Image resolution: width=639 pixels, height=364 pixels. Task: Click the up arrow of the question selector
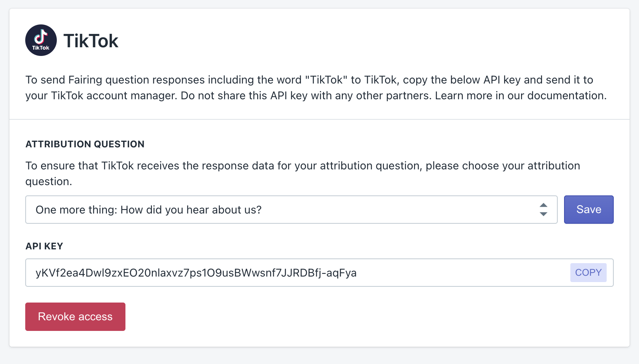click(x=543, y=205)
